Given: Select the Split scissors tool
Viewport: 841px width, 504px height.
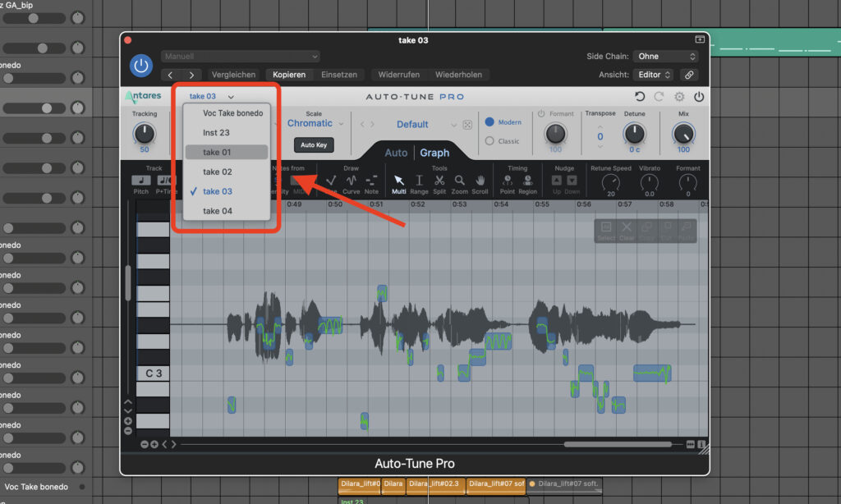Looking at the screenshot, I should coord(439,181).
